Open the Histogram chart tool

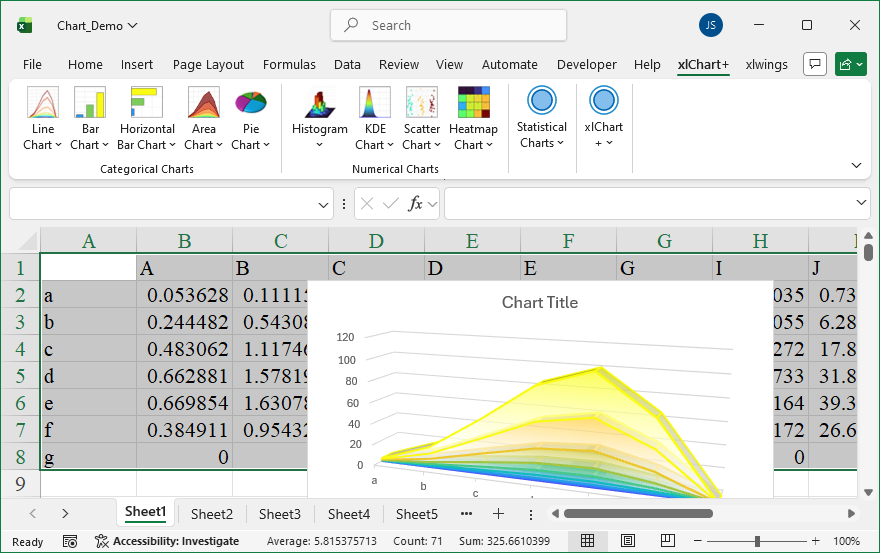(x=319, y=119)
